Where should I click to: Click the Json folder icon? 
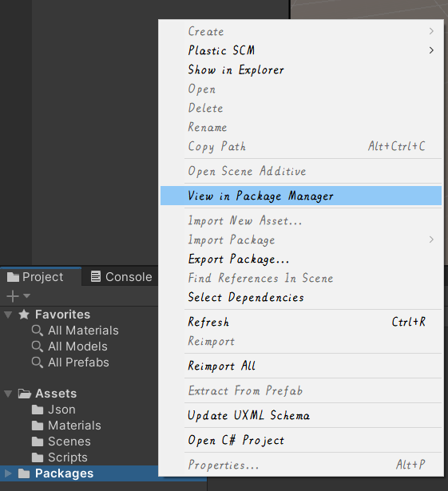click(38, 410)
